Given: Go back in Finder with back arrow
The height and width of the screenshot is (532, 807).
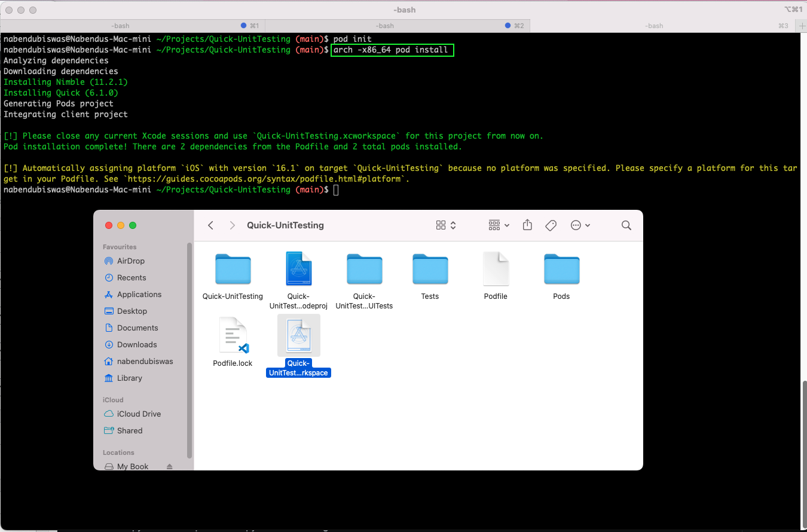Looking at the screenshot, I should (210, 225).
